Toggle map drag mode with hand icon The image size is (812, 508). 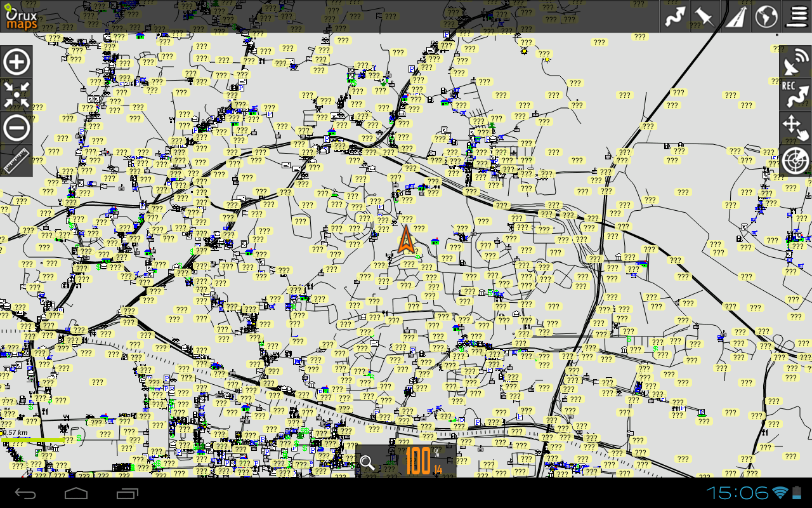(x=796, y=127)
